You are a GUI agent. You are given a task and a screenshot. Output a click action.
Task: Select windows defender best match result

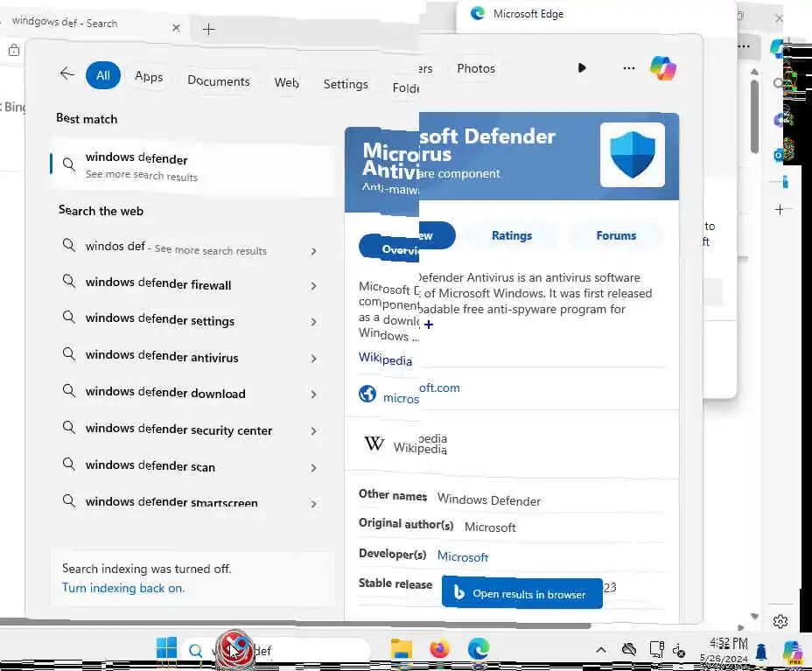point(192,166)
